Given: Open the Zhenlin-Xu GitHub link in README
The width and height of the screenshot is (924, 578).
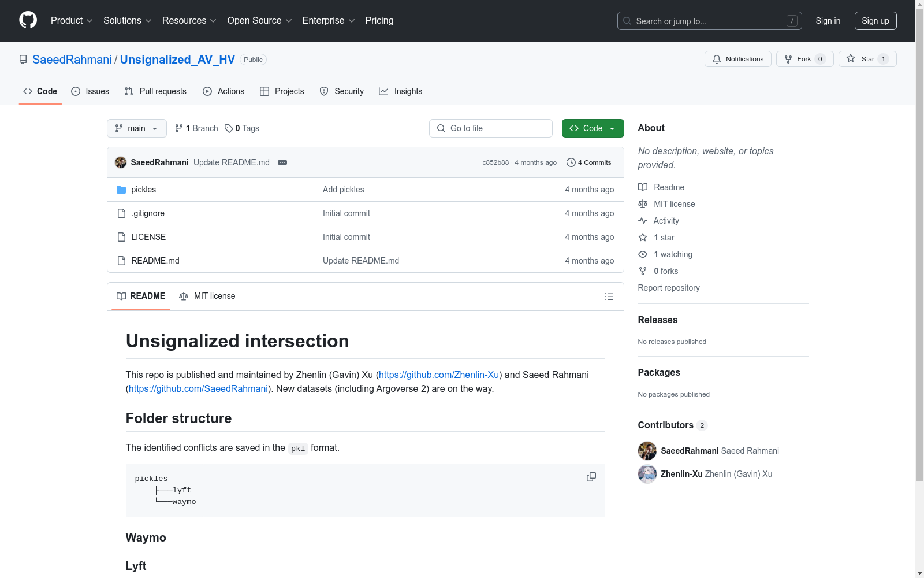Looking at the screenshot, I should (439, 375).
